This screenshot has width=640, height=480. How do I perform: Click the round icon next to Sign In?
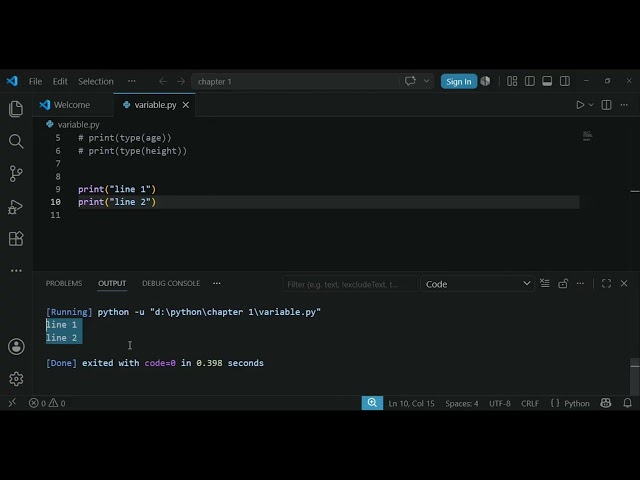pos(485,81)
